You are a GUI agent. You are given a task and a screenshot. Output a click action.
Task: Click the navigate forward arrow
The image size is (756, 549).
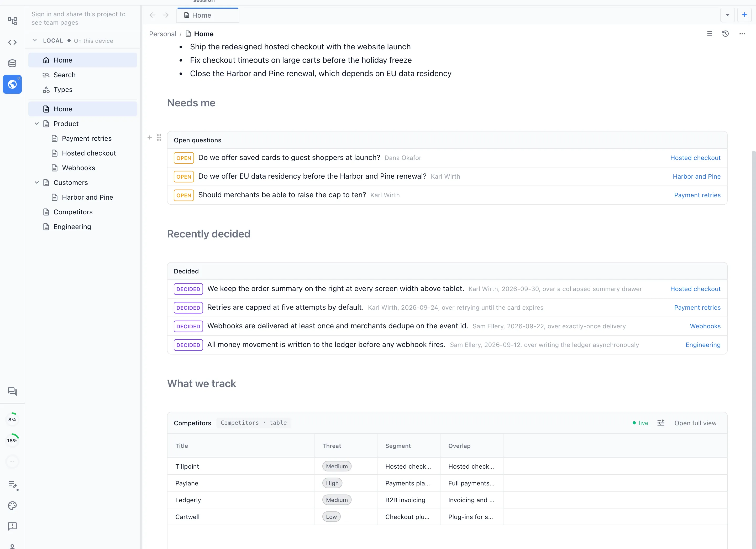coord(166,15)
